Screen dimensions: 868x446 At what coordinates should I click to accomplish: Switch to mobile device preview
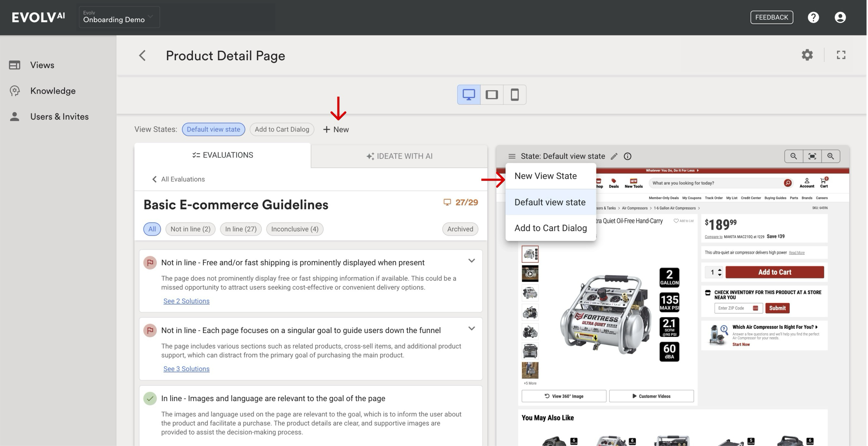[515, 94]
